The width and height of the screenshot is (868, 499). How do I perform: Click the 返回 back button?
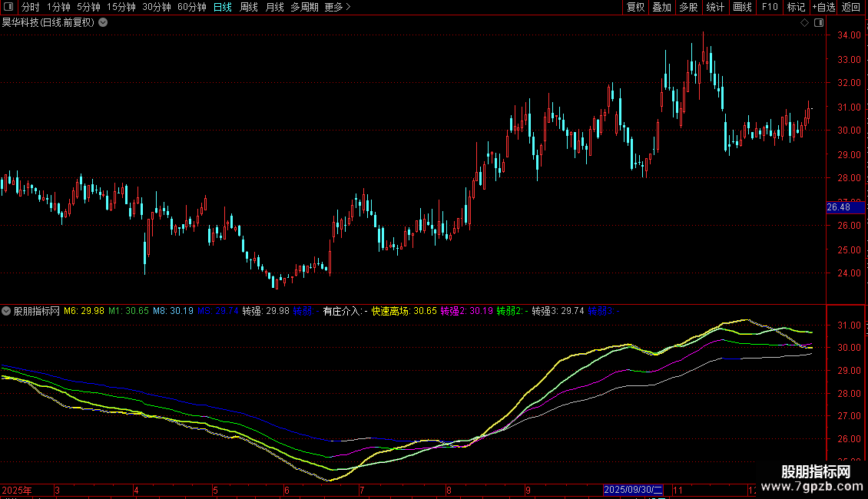click(851, 8)
